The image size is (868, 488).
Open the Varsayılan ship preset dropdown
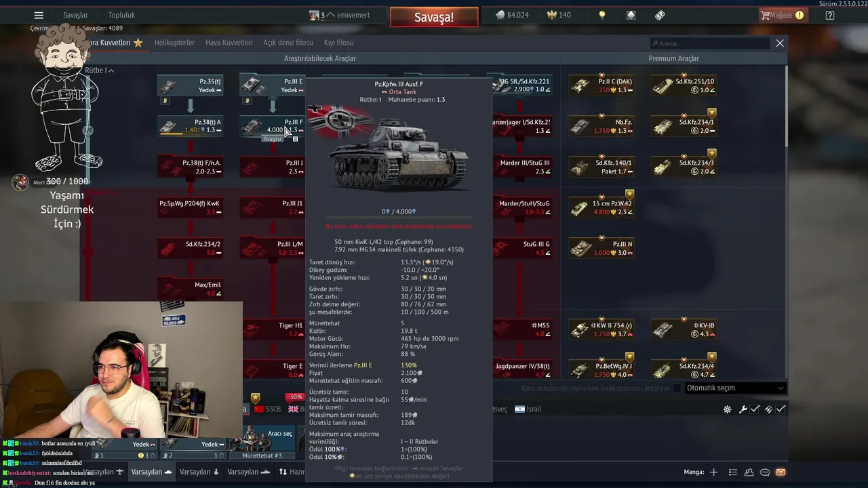[x=248, y=472]
